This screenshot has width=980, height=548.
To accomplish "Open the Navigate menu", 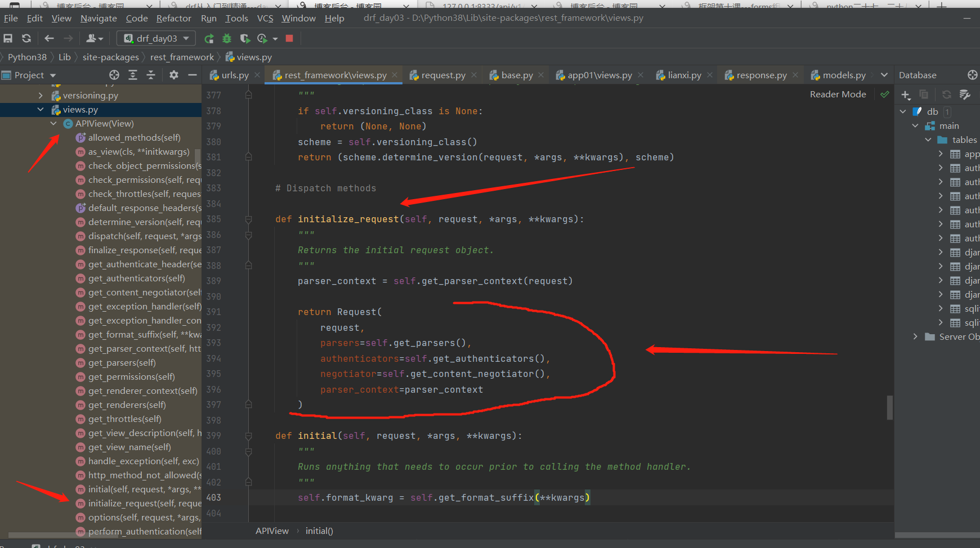I will point(99,18).
